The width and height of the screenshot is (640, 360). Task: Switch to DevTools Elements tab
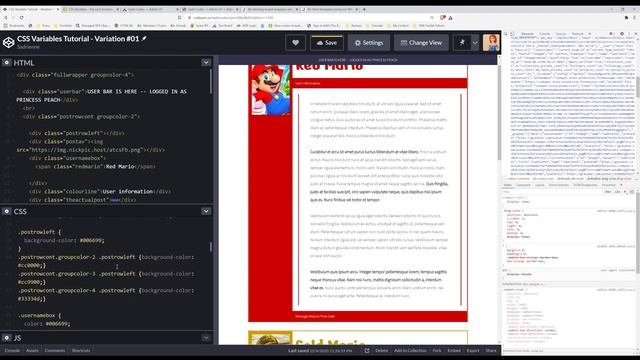tap(527, 34)
